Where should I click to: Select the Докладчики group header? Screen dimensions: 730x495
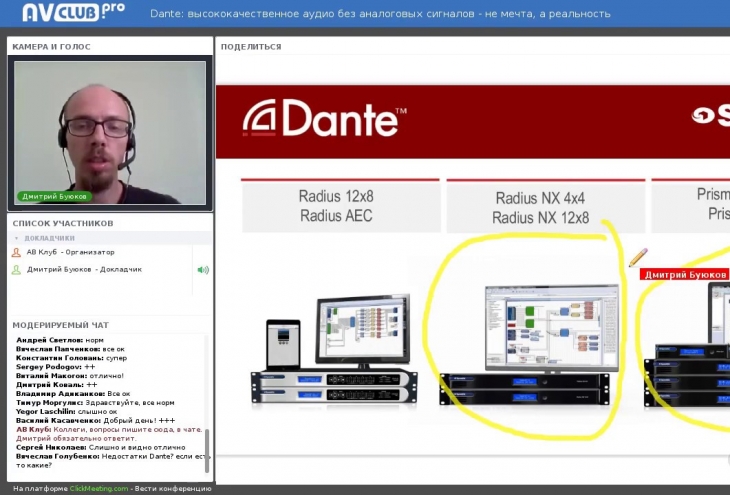click(110, 238)
